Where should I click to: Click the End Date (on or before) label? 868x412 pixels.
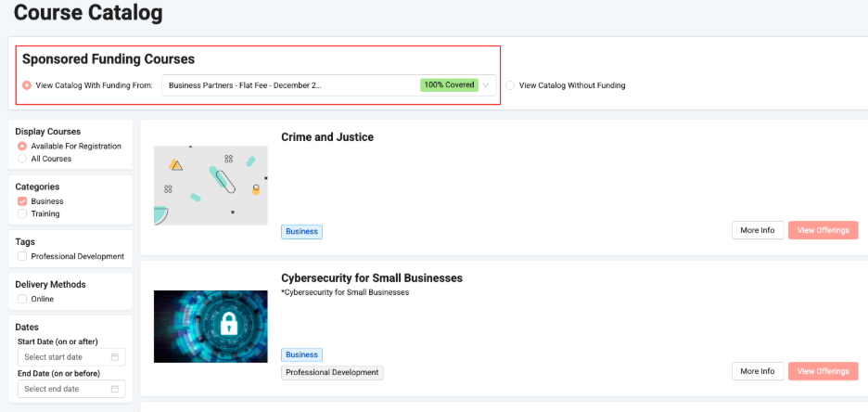[x=58, y=373]
